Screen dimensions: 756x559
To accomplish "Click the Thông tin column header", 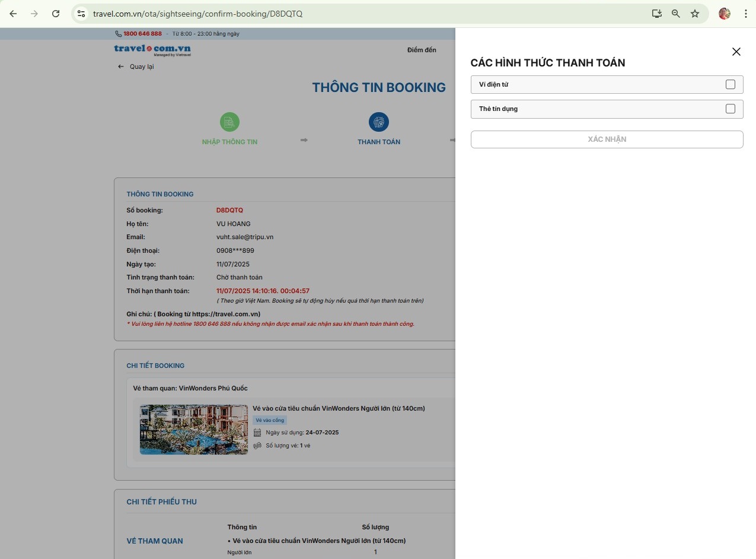I will click(x=242, y=527).
